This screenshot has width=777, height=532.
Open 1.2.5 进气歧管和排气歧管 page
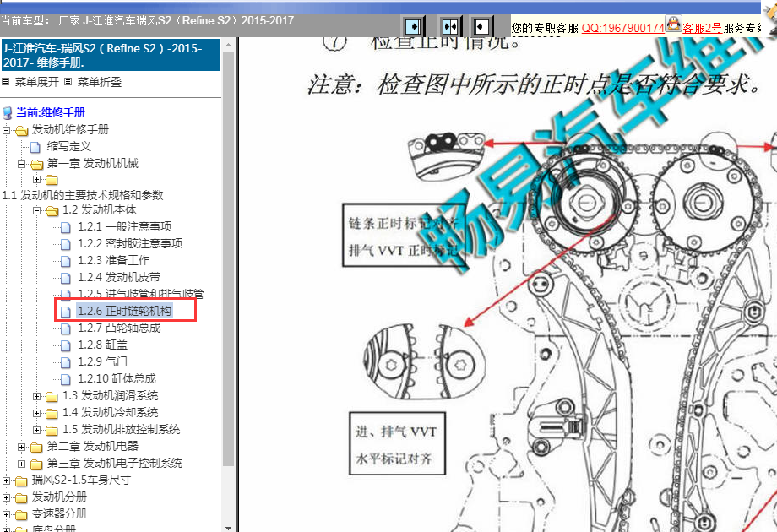point(141,294)
